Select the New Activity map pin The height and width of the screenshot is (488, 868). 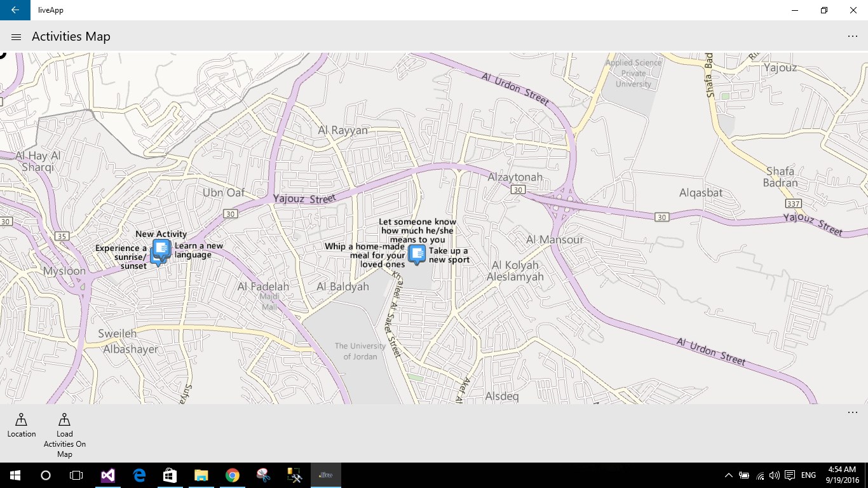[161, 249]
